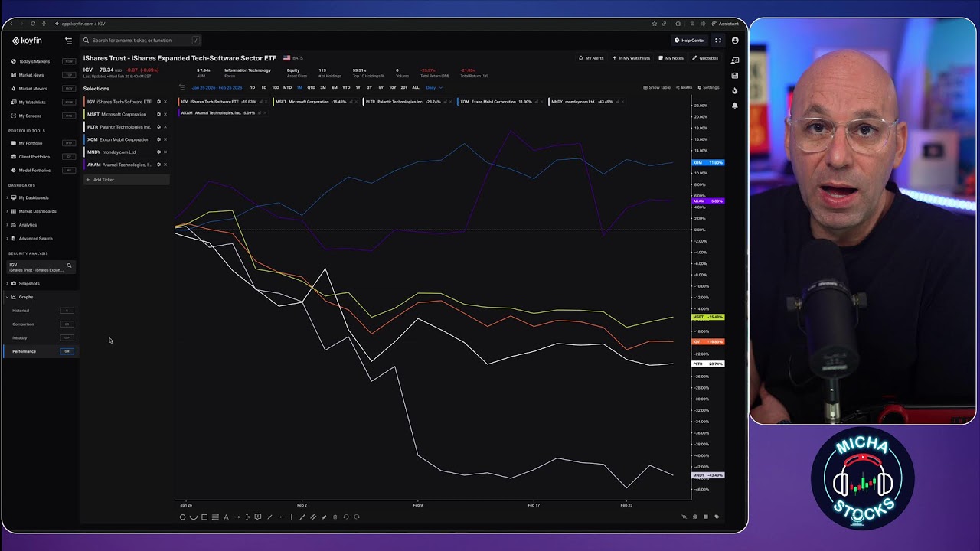Open settings gear for MSFT selection
Viewport: 980px width, 551px height.
click(159, 114)
